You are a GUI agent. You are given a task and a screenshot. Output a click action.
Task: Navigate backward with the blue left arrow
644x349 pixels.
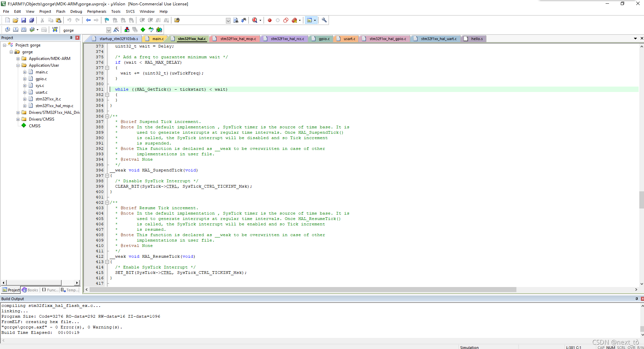coord(88,20)
